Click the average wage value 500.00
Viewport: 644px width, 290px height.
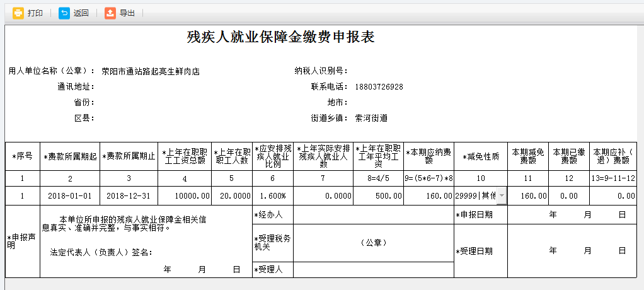tap(378, 196)
